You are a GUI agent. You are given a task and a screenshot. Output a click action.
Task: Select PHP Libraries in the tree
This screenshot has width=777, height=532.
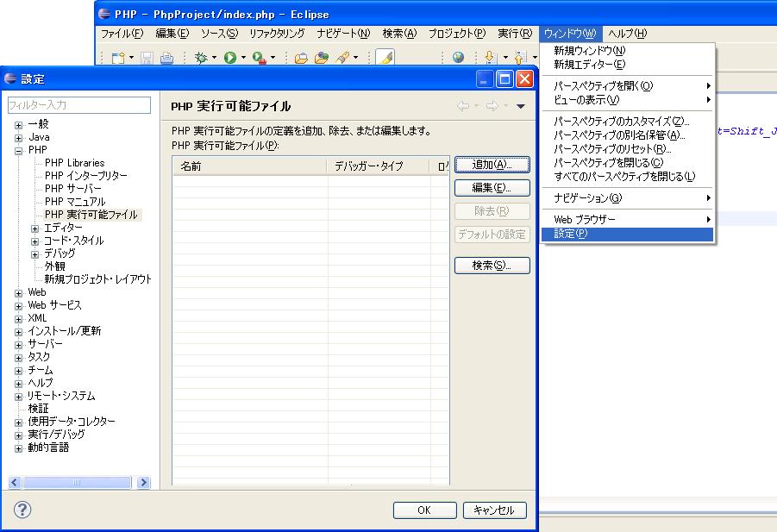[x=75, y=163]
